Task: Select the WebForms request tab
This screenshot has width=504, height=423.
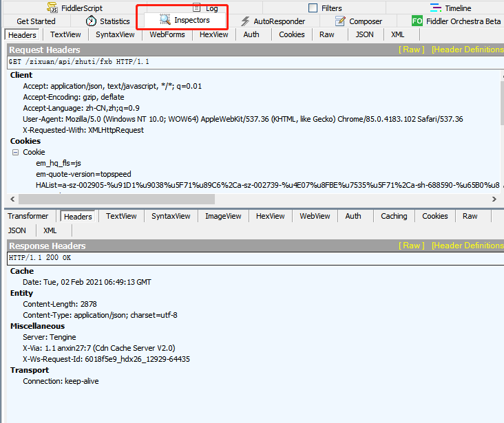Action: 167,34
